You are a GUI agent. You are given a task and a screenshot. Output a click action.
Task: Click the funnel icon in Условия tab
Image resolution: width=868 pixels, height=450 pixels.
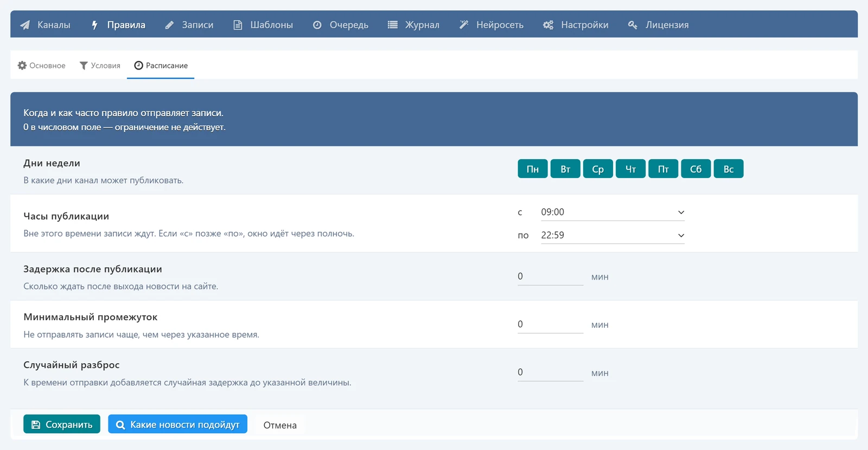pos(84,66)
